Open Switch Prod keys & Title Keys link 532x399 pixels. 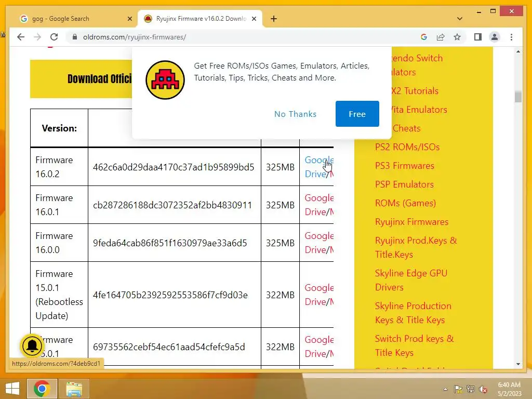414,345
